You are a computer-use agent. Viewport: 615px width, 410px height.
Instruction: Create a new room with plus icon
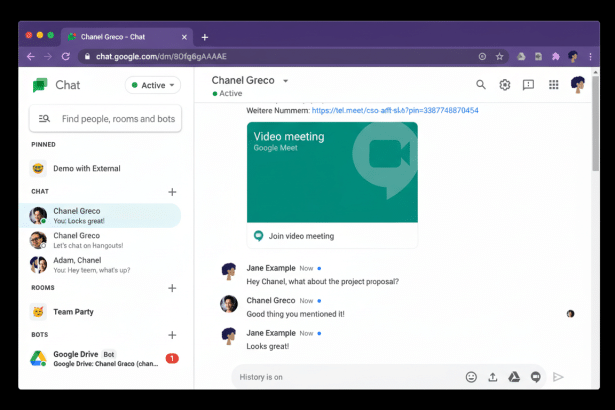172,288
